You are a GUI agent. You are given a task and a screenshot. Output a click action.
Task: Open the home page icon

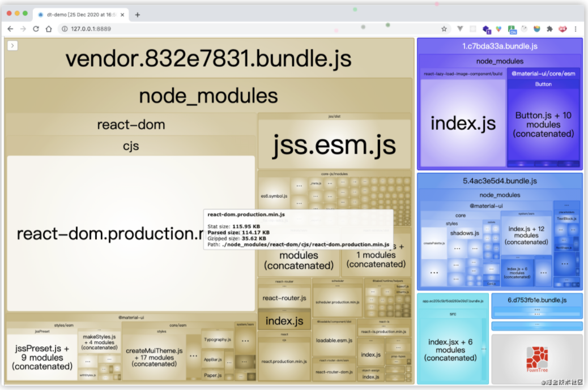(x=49, y=29)
